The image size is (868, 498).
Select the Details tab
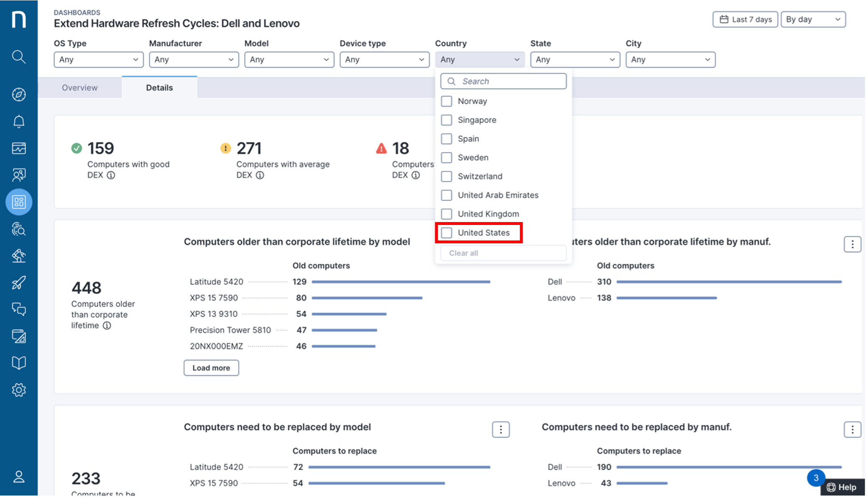159,87
